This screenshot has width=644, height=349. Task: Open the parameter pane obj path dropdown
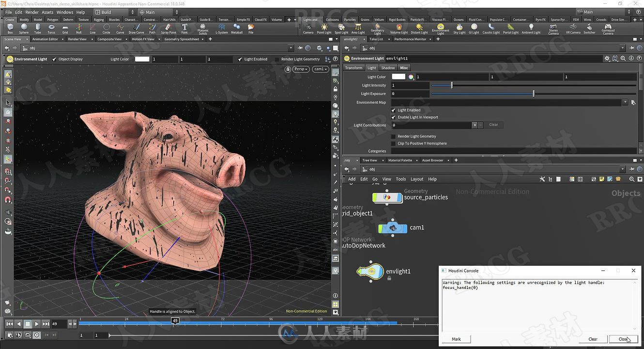pos(623,48)
